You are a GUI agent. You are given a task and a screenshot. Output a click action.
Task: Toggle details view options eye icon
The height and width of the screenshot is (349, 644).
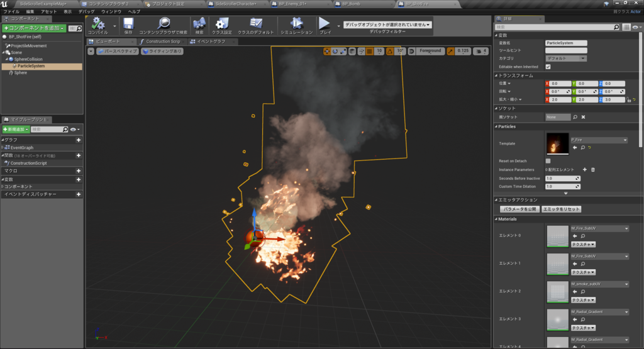pyautogui.click(x=636, y=27)
